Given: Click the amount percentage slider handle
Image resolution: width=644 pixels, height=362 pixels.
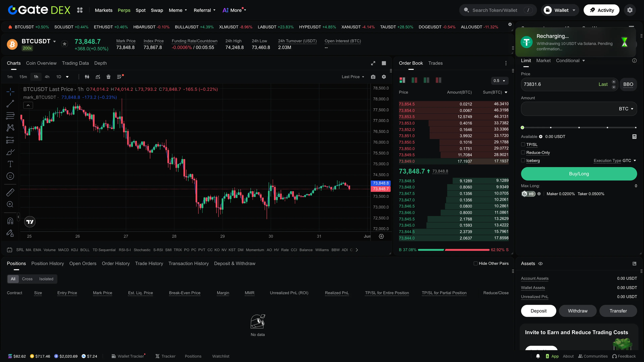Looking at the screenshot, I should click(522, 128).
